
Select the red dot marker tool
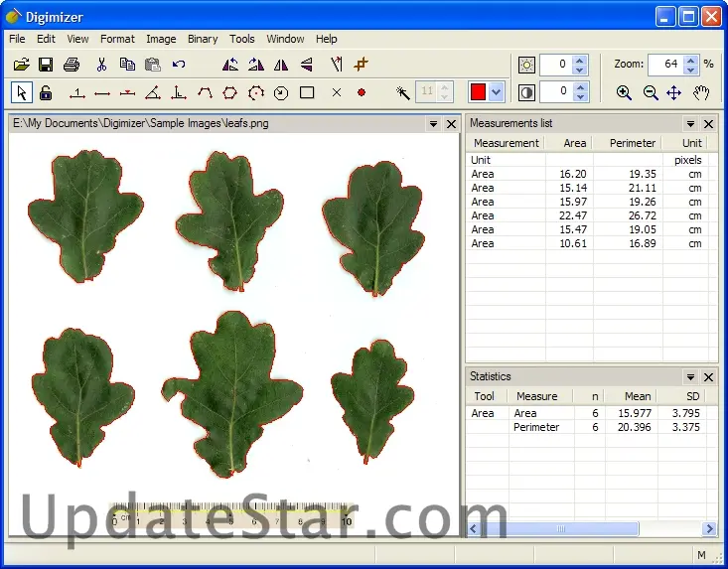pyautogui.click(x=362, y=92)
